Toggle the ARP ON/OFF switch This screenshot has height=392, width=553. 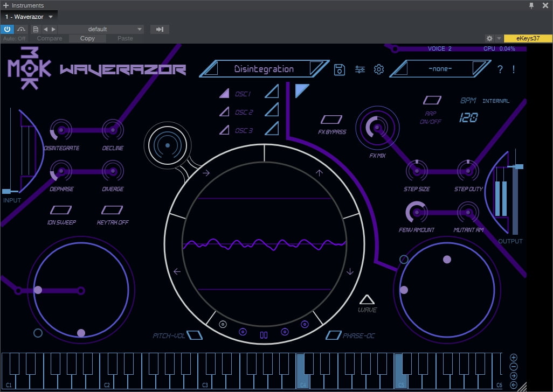coord(432,100)
